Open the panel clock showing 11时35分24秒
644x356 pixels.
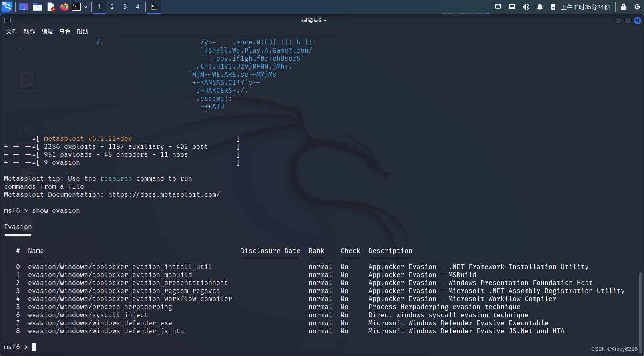585,7
